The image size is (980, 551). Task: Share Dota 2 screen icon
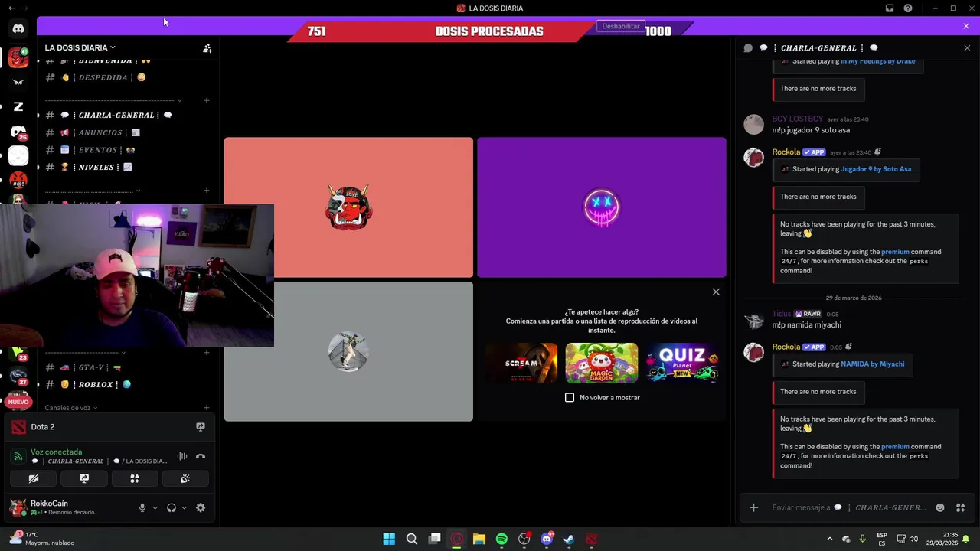(201, 427)
